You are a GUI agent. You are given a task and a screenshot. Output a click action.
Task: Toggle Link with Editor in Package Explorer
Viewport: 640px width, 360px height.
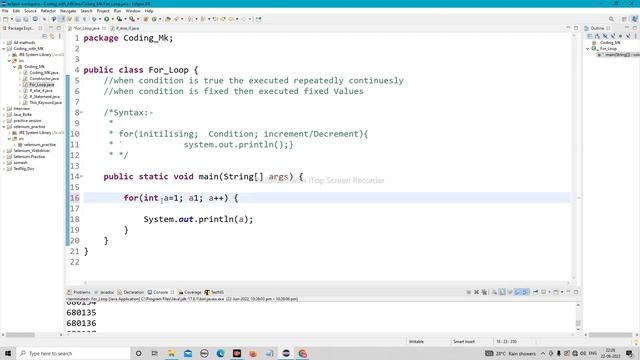tap(52, 36)
